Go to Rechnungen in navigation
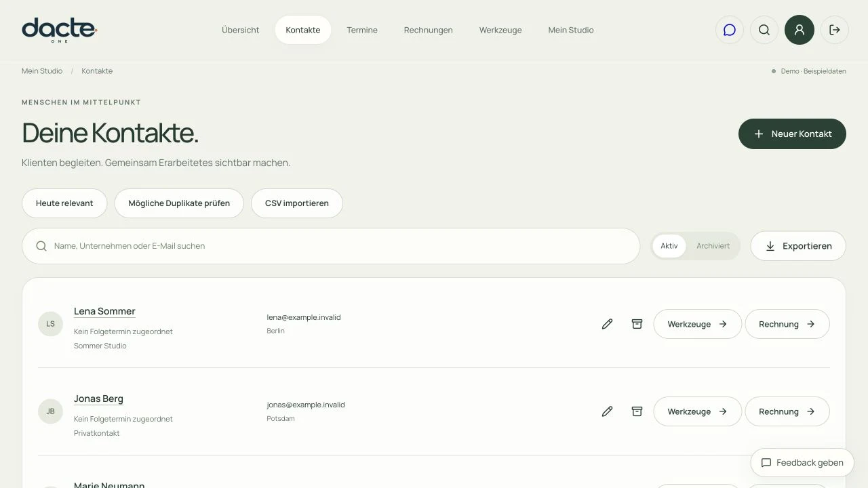868x488 pixels. pyautogui.click(x=429, y=30)
